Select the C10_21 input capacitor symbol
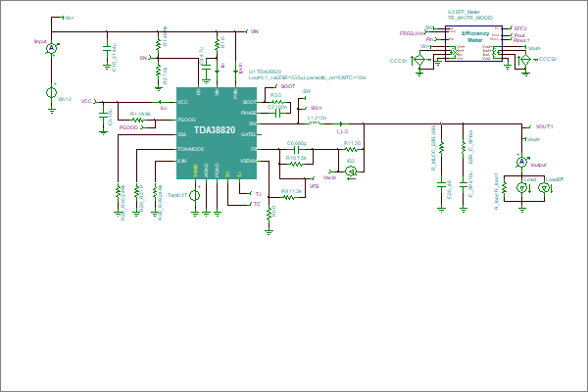The height and width of the screenshot is (392, 588). coord(107,48)
